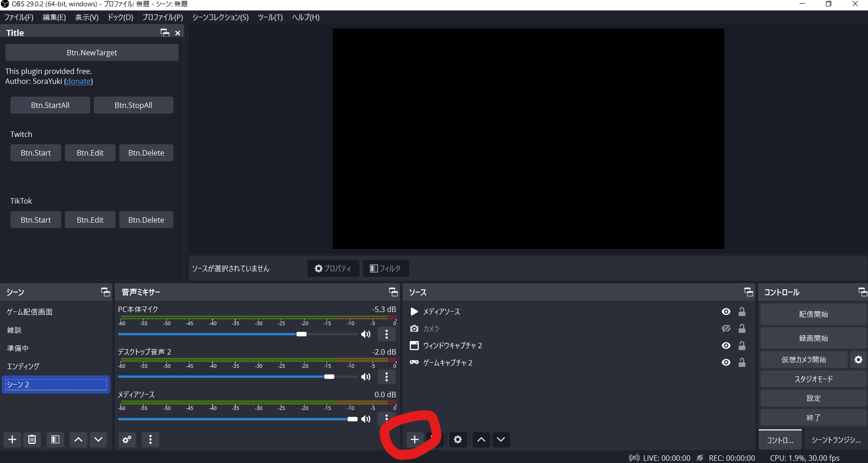This screenshot has height=463, width=868.
Task: Add a new source with plus icon
Action: point(415,439)
